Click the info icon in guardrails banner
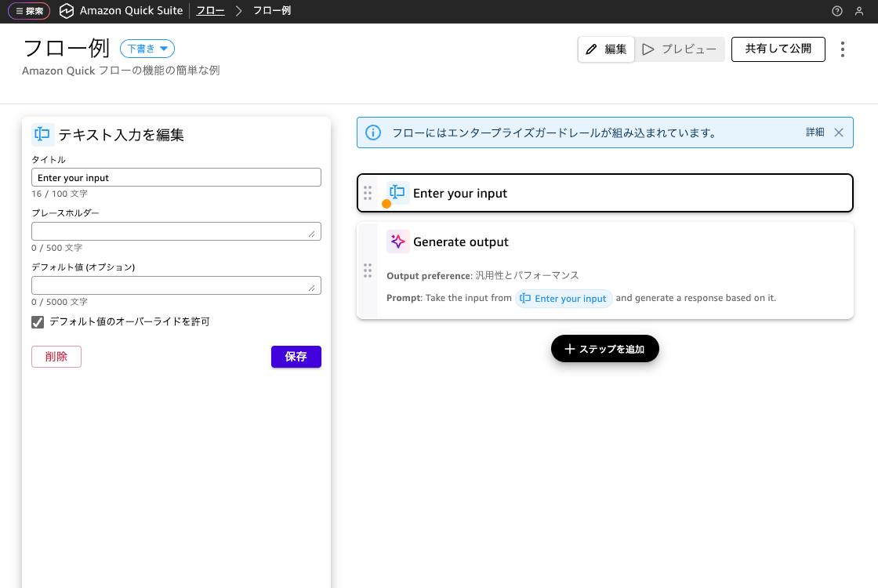Screen dimensions: 878x588 [x=374, y=132]
